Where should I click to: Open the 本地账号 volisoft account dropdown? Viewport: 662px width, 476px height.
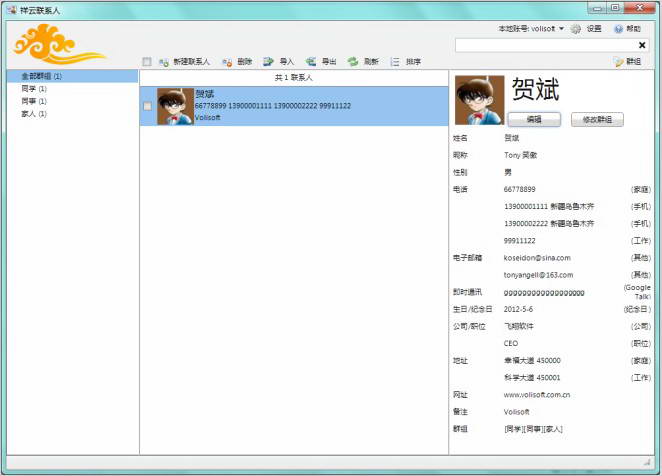[x=531, y=29]
